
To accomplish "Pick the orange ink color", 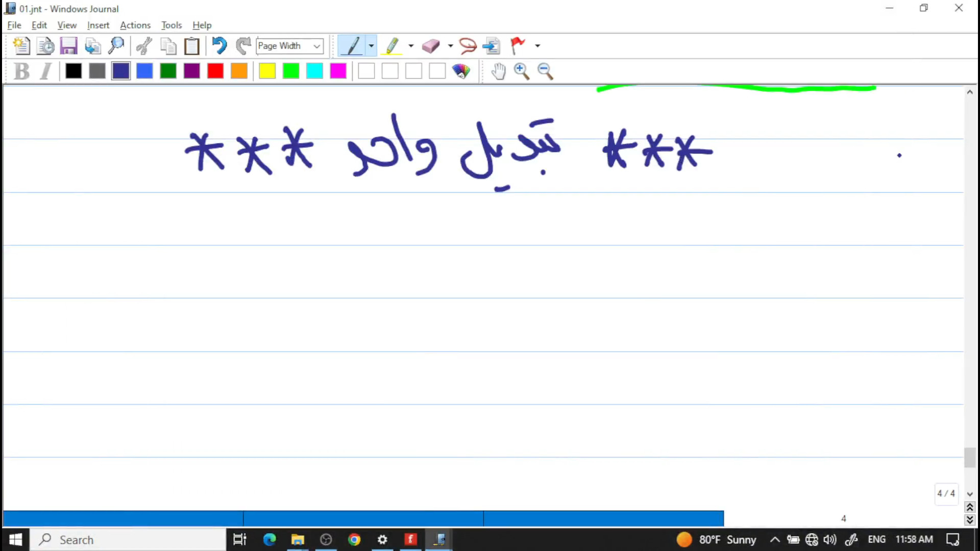I will (x=239, y=71).
